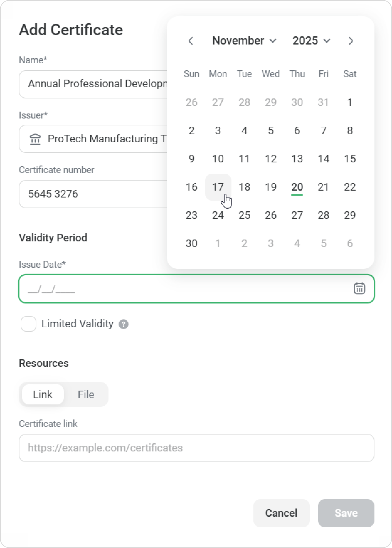
Task: Pick today's date, November 20
Action: tap(297, 187)
